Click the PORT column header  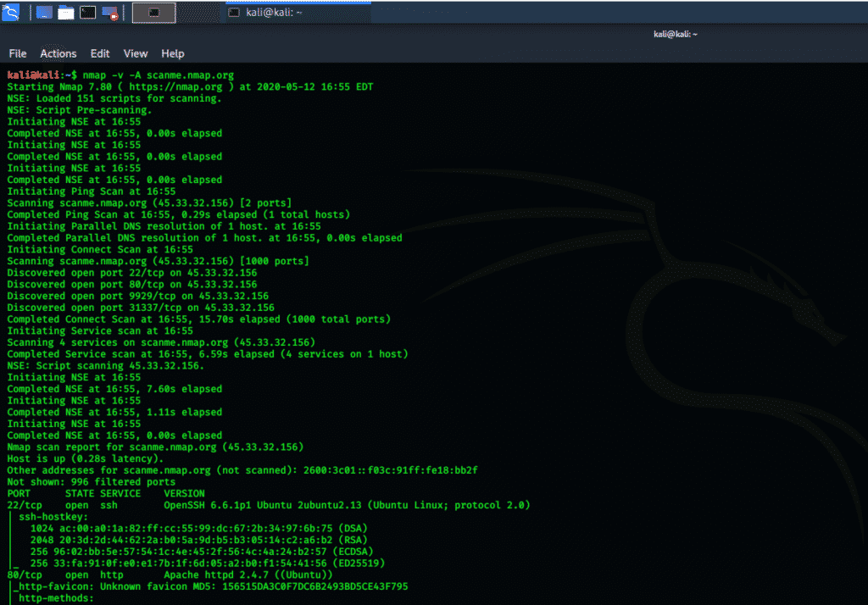coord(19,494)
